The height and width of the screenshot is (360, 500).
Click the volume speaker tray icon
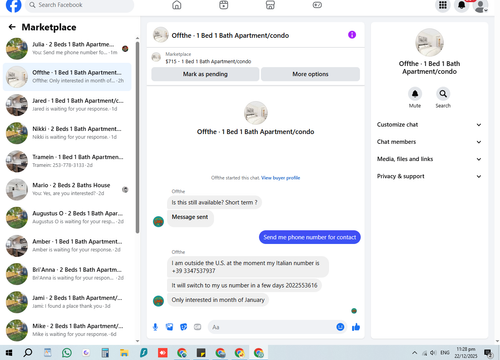433,353
